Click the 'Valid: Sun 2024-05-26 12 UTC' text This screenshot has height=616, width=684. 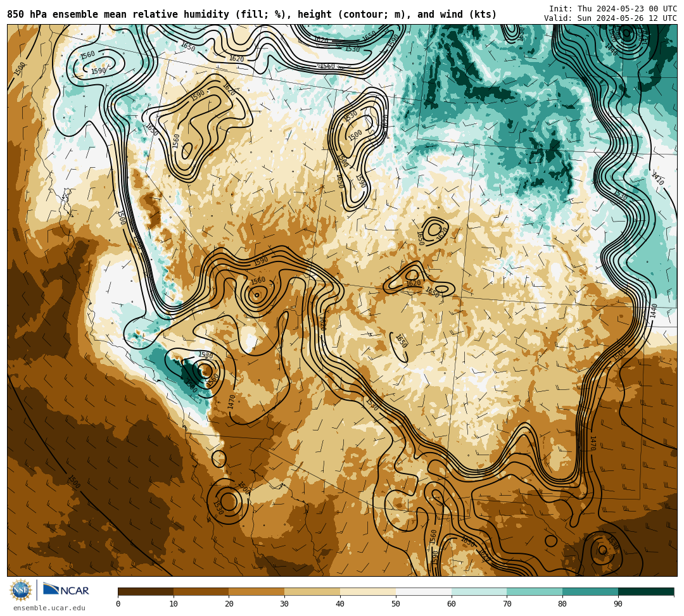click(x=611, y=18)
